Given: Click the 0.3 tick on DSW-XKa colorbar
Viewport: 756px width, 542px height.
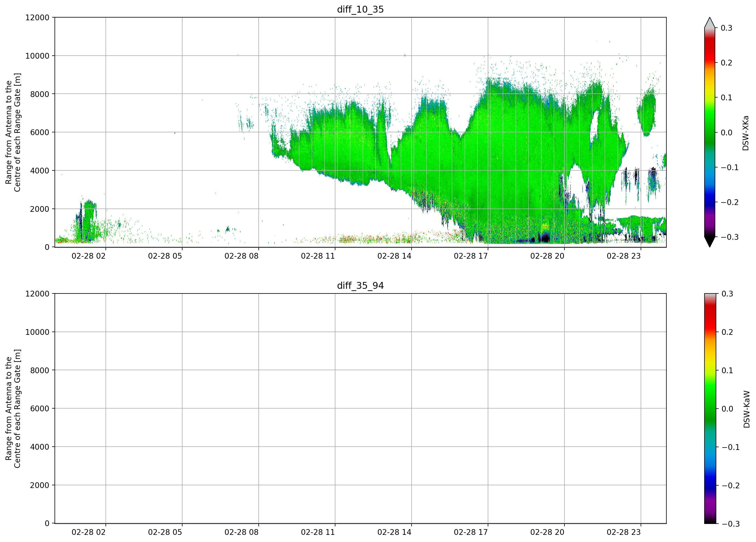Looking at the screenshot, I should pos(727,28).
